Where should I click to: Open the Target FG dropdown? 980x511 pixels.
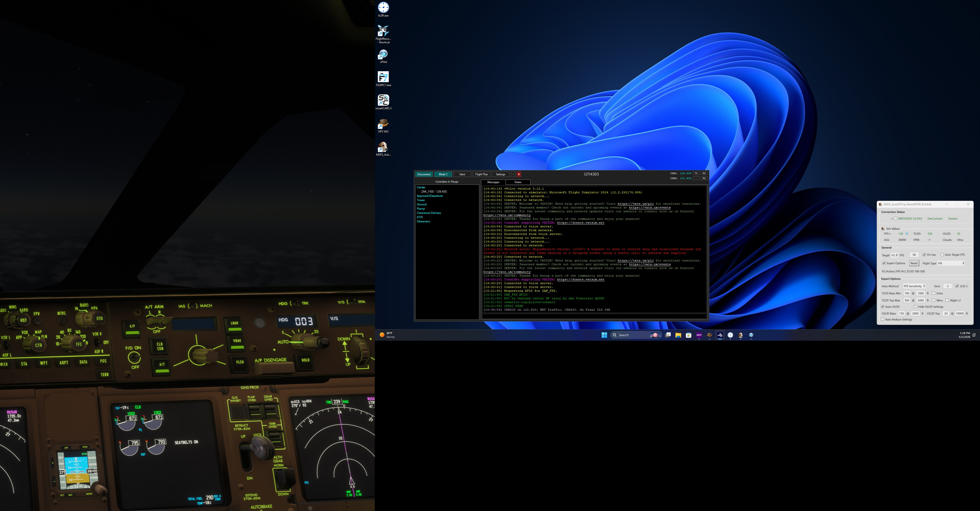894,255
